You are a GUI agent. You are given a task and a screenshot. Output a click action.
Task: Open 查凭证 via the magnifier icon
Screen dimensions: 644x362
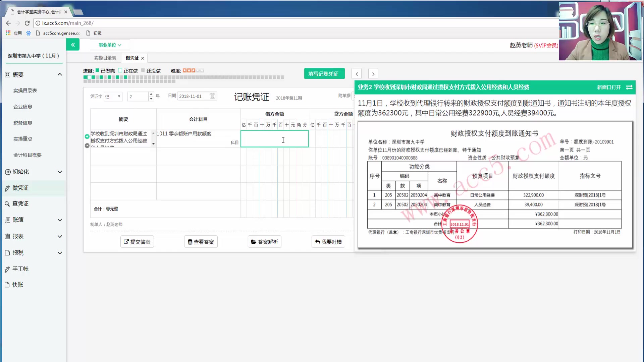(x=7, y=203)
